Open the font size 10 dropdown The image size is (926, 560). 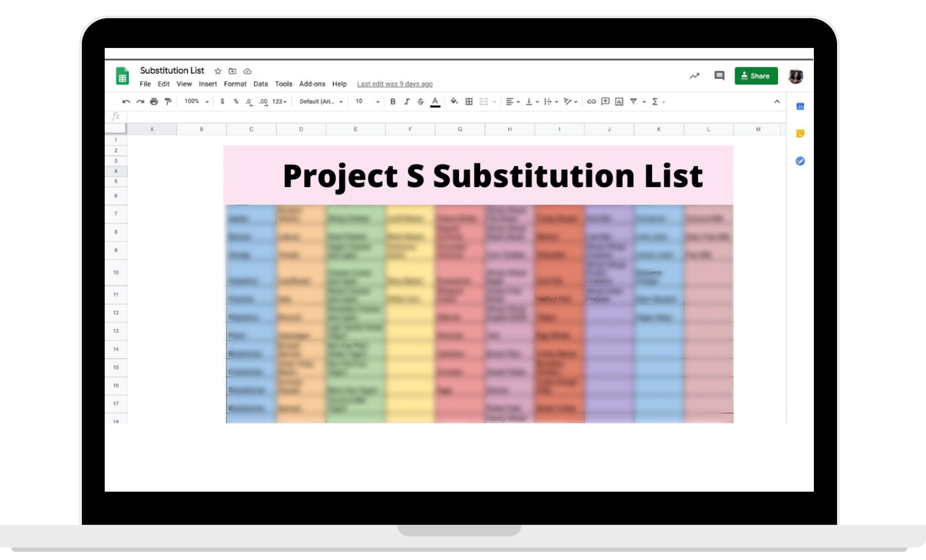click(367, 101)
